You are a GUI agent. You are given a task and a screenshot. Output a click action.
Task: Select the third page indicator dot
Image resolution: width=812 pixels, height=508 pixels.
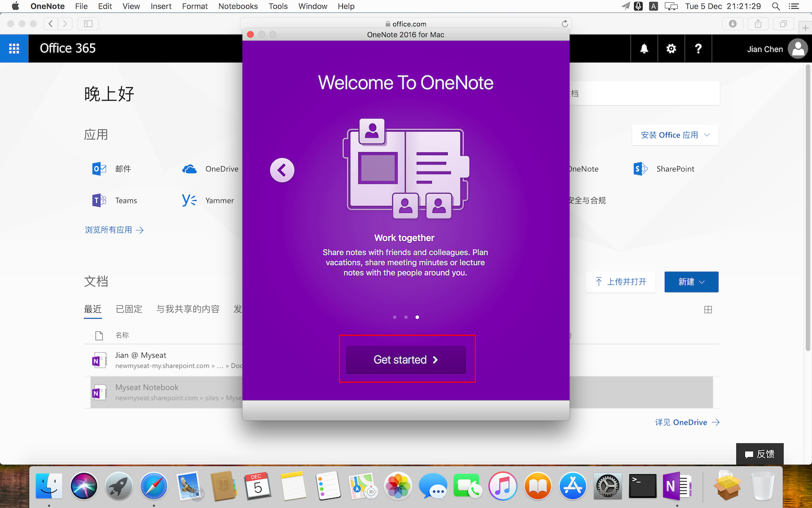coord(417,317)
